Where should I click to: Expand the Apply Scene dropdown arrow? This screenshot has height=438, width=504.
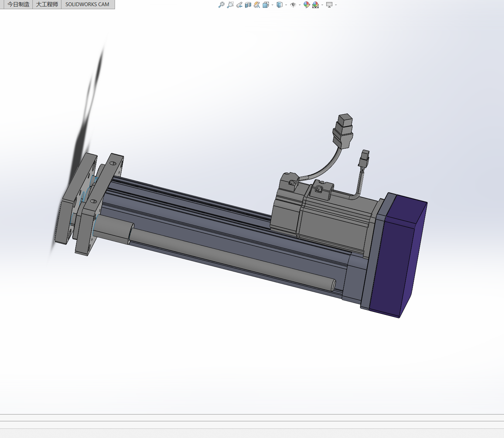322,5
